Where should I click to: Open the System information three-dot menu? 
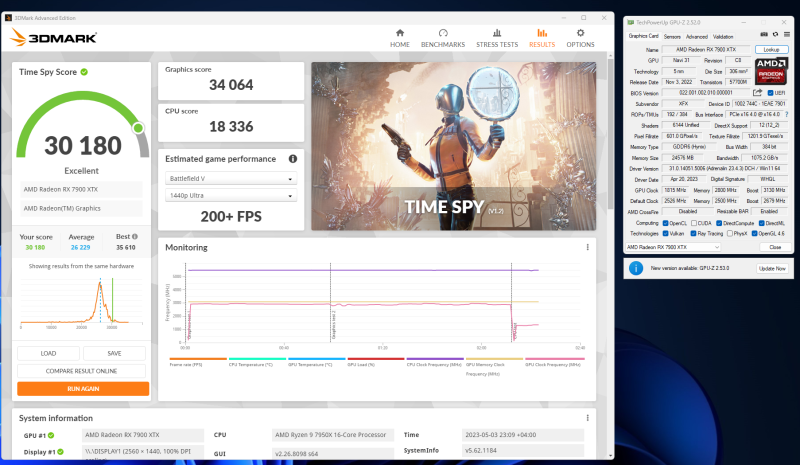[586, 417]
